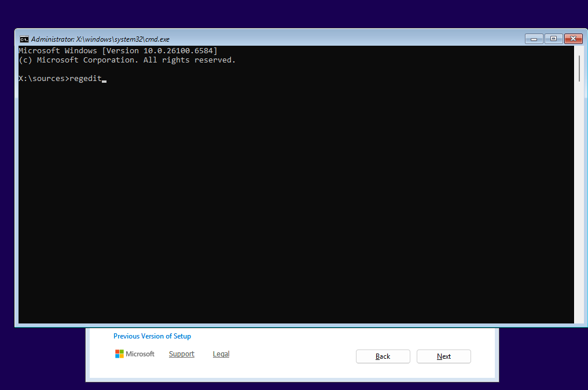This screenshot has width=588, height=390.
Task: Open the Legal link
Action: click(x=221, y=354)
